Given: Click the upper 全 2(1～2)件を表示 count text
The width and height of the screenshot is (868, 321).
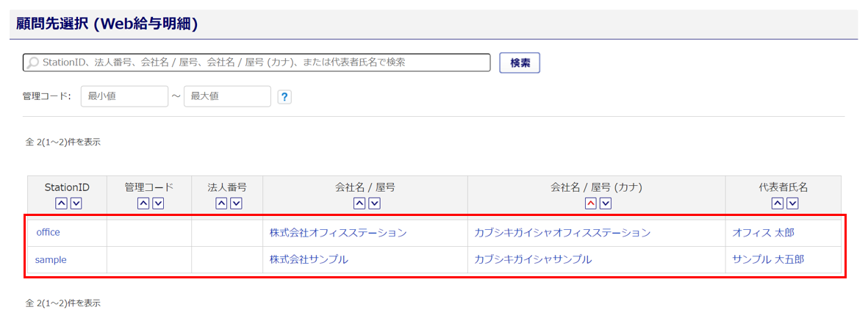Looking at the screenshot, I should [63, 143].
